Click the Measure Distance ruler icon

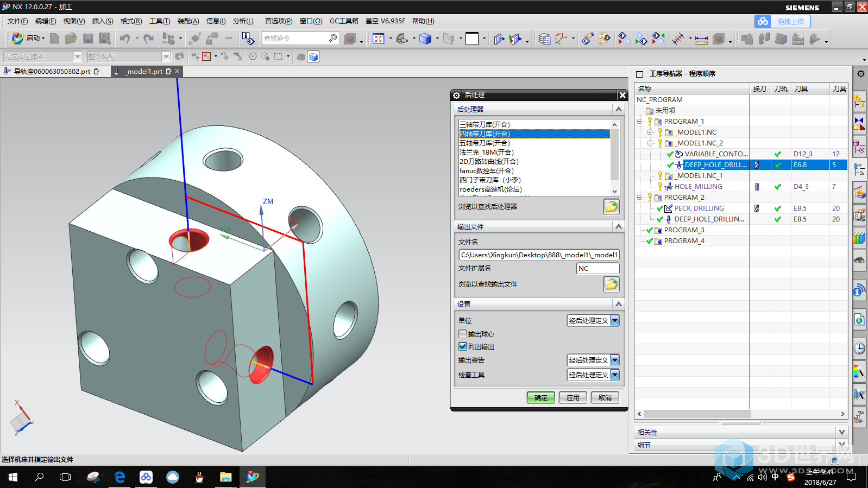coord(701,39)
